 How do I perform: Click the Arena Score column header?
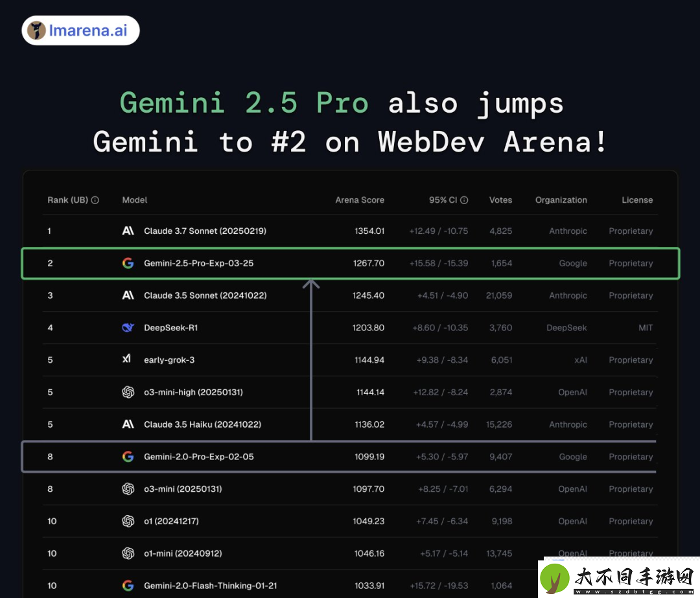point(360,200)
